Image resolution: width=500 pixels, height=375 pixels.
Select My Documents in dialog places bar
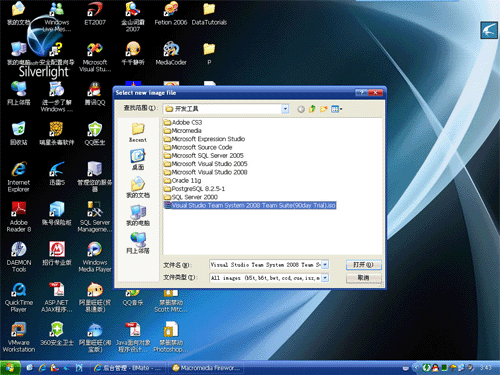[138, 188]
